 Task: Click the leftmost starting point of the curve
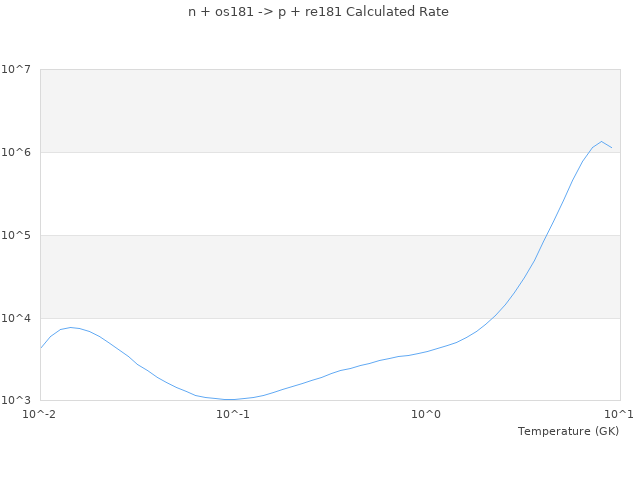[x=40, y=348]
